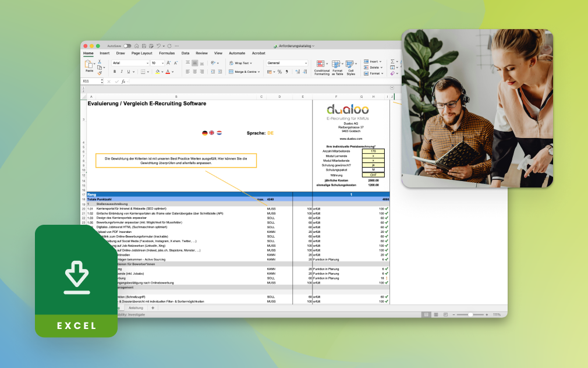The height and width of the screenshot is (368, 588).
Task: Switch to the Insert ribbon tab
Action: point(105,53)
